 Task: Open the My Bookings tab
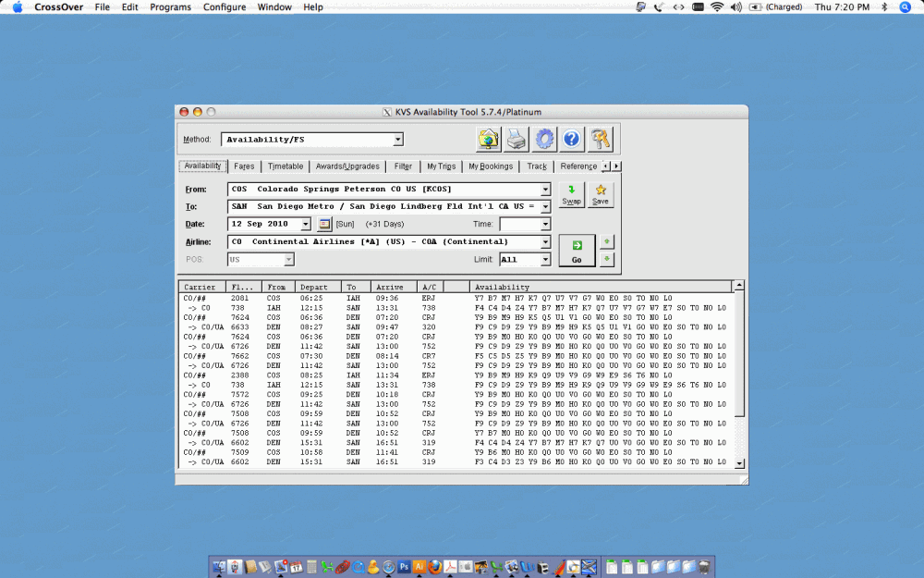click(x=491, y=166)
